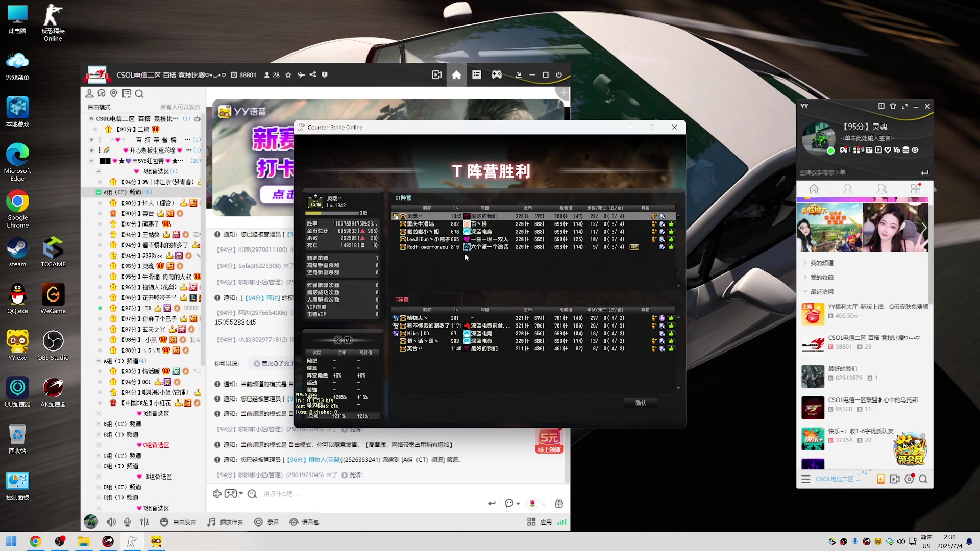Click 确认 button in game result window
Viewport: 980px width, 551px height.
click(x=641, y=403)
